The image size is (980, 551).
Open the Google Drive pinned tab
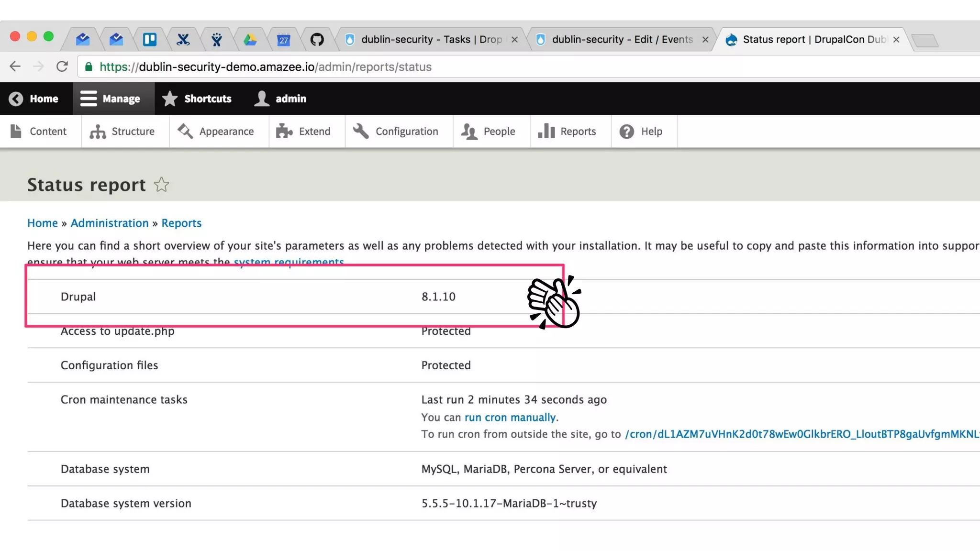pos(250,40)
